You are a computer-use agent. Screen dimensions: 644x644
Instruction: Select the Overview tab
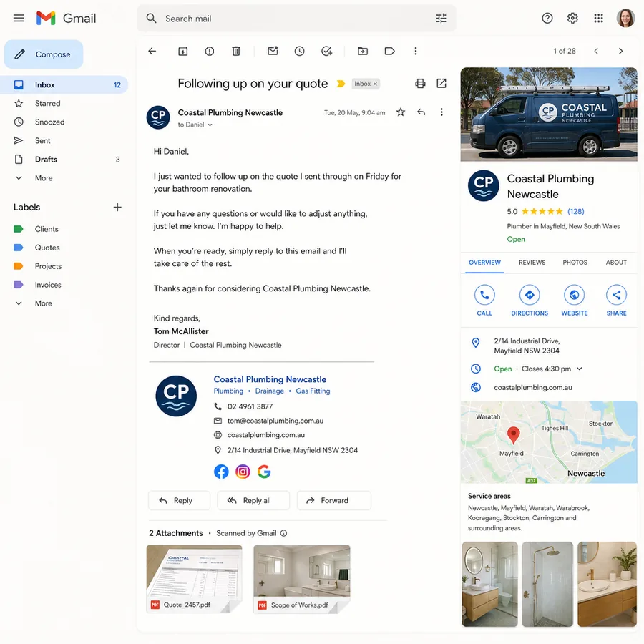(x=484, y=263)
